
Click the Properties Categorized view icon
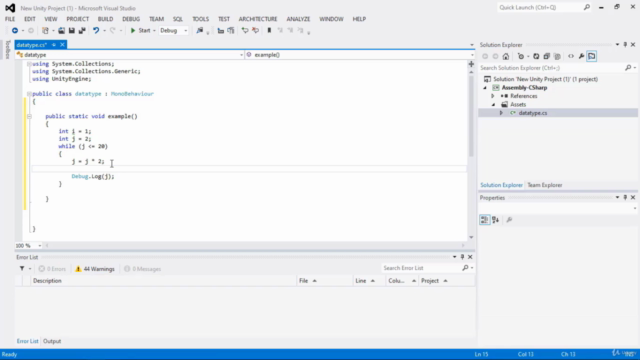[484, 220]
